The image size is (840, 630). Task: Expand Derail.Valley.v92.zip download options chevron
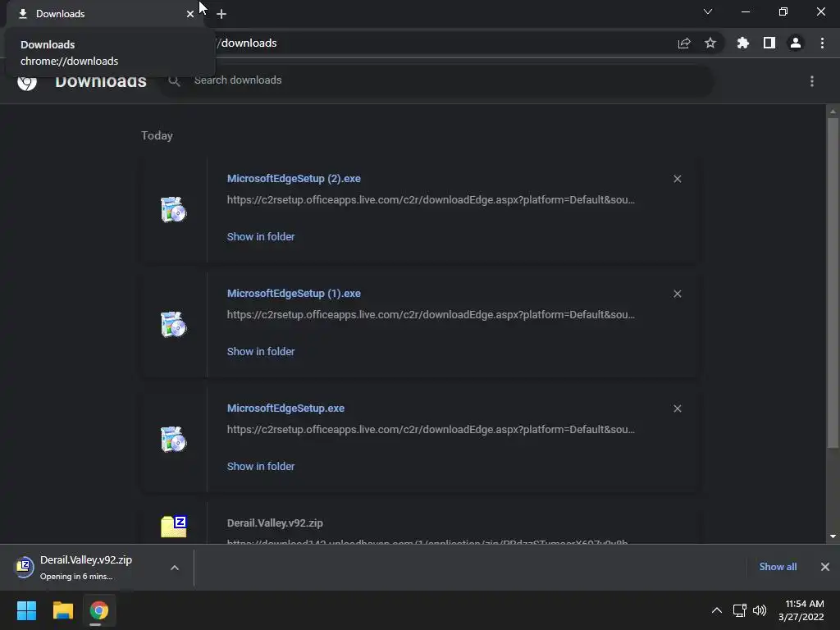click(175, 568)
